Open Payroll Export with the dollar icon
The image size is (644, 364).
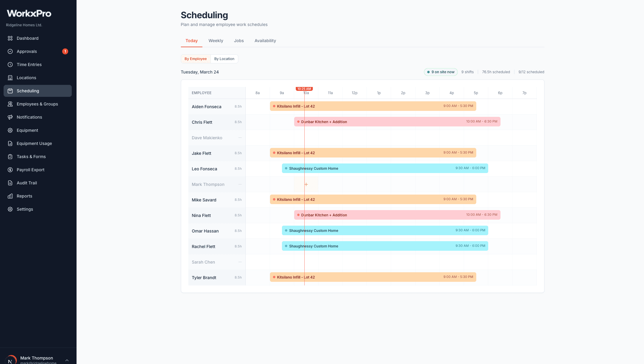point(30,170)
